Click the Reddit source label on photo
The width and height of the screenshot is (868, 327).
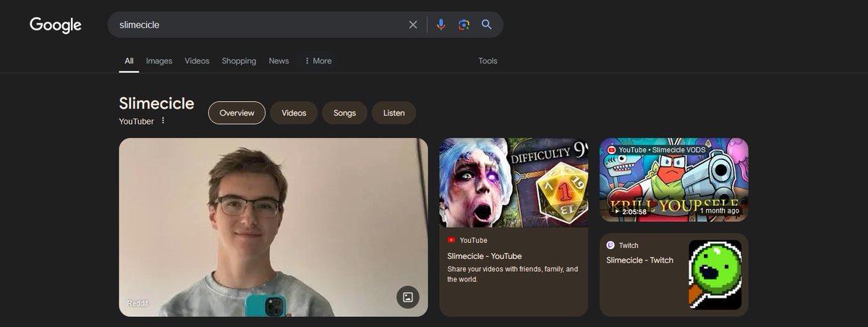(137, 303)
